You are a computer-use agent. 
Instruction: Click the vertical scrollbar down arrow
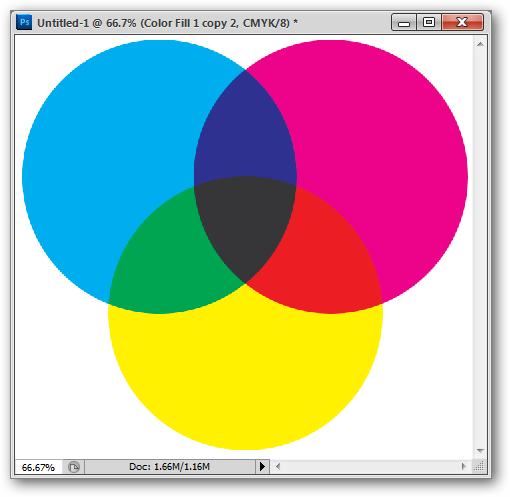coord(480,450)
